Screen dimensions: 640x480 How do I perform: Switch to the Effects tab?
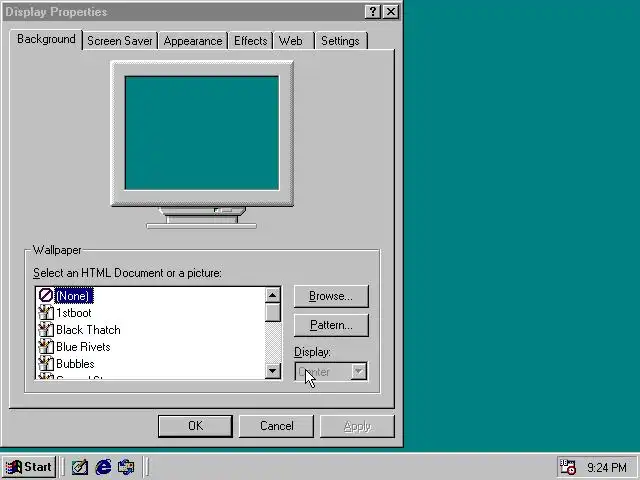point(251,41)
